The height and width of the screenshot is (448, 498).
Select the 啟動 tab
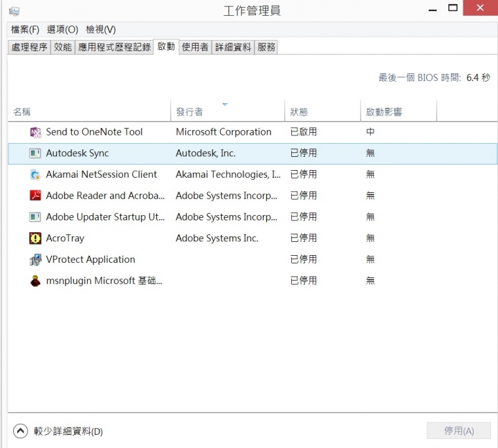166,46
